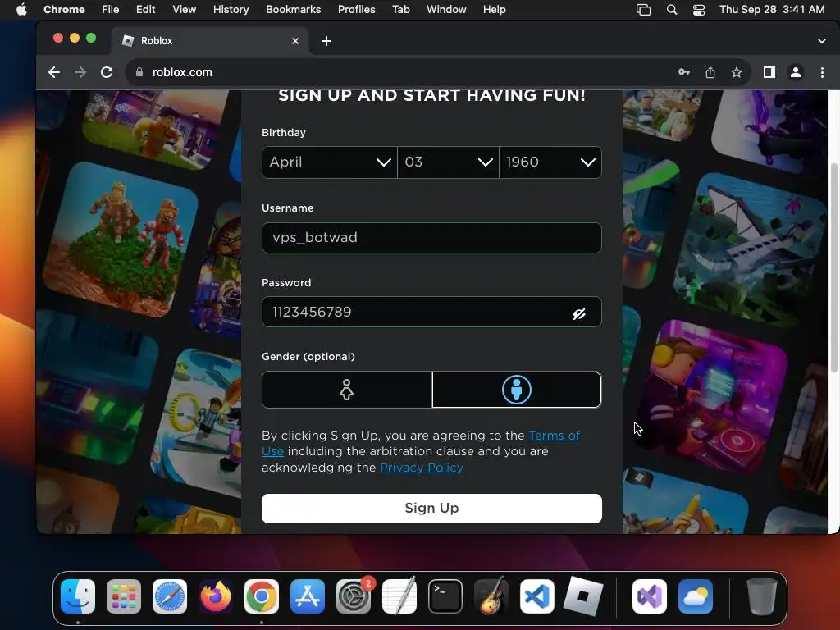The width and height of the screenshot is (840, 630).
Task: Open the Terms of Use link
Action: click(555, 436)
